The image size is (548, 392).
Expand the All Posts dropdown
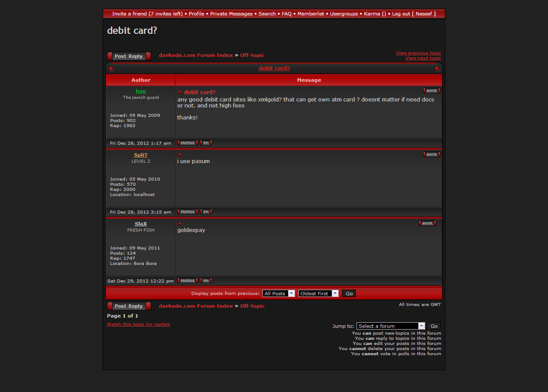pos(278,294)
